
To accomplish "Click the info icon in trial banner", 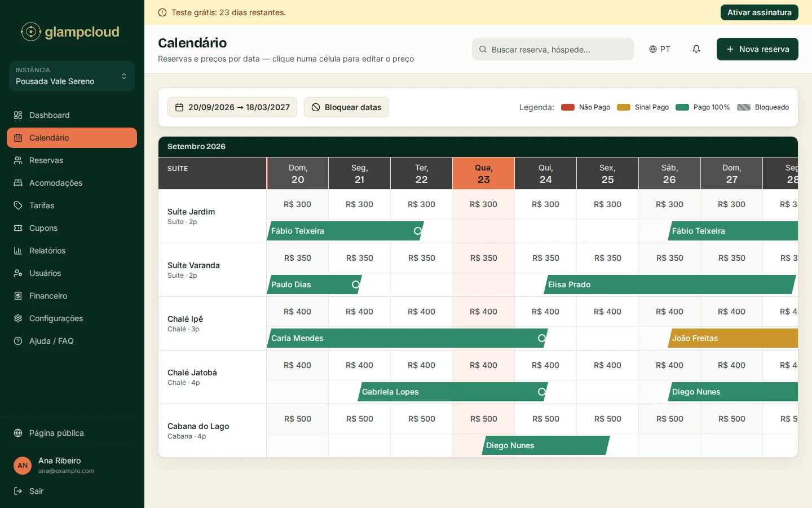I will pyautogui.click(x=162, y=12).
